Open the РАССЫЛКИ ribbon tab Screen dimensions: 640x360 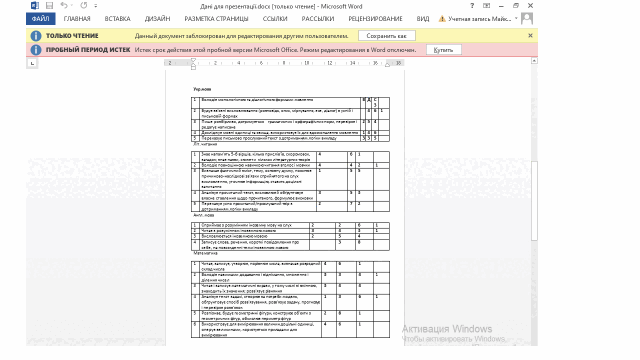[x=318, y=19]
